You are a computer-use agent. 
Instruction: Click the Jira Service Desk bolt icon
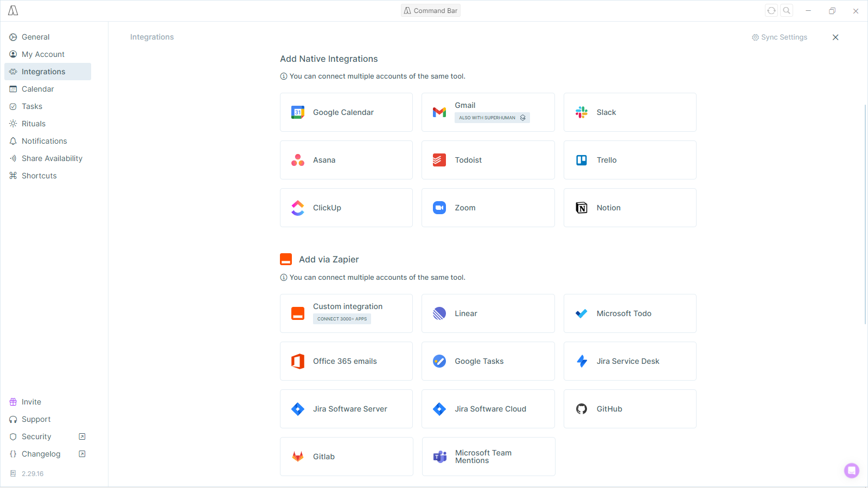tap(582, 361)
